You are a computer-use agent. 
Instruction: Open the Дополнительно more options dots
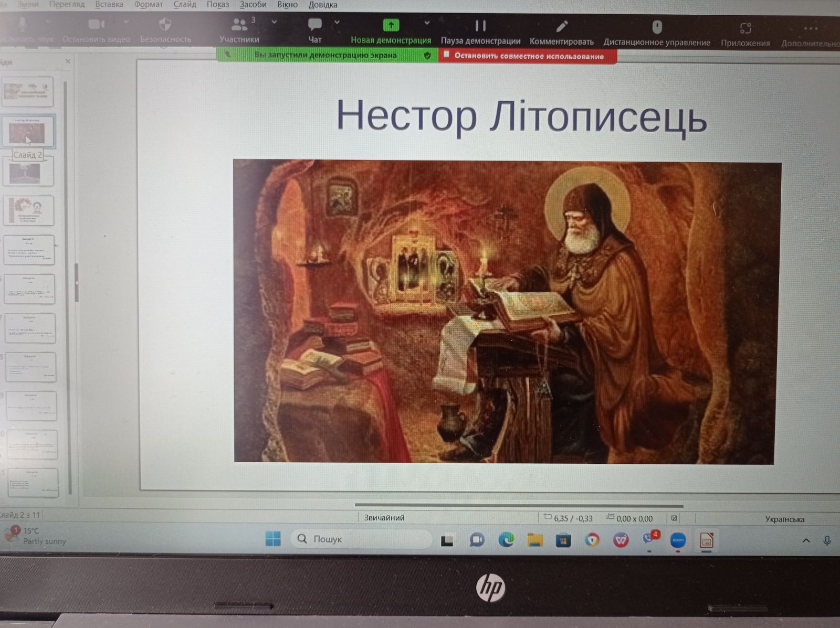[x=811, y=29]
